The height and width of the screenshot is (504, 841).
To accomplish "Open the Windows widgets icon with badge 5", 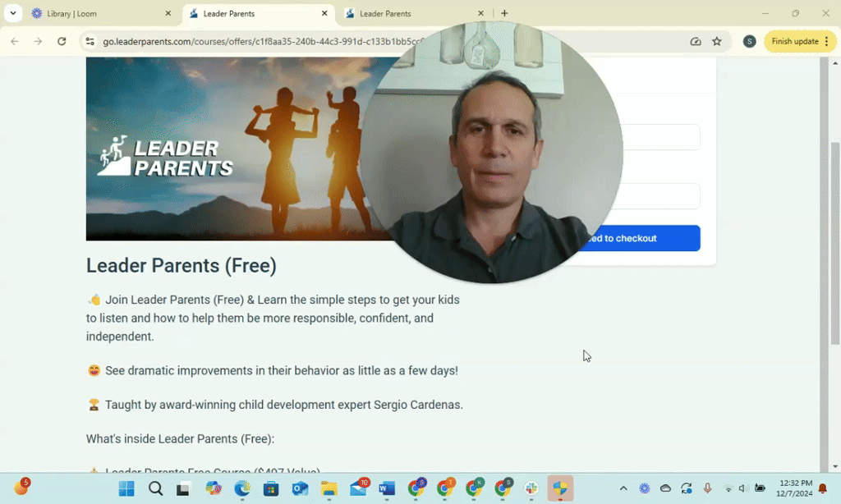I will click(21, 488).
